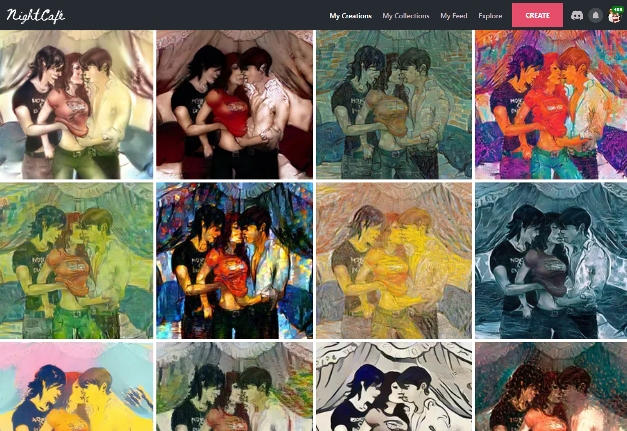This screenshot has height=431, width=627.
Task: Open the colorful mosaic palette-knife creation
Action: pos(234,261)
